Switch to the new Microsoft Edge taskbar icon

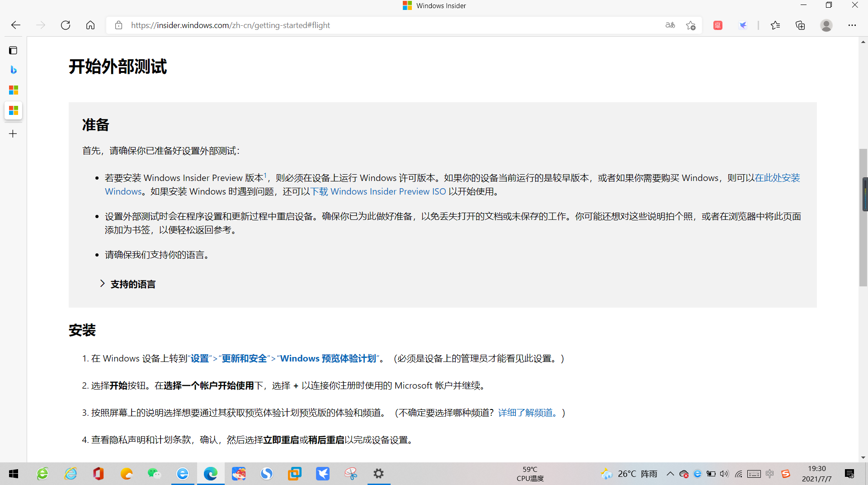click(211, 474)
